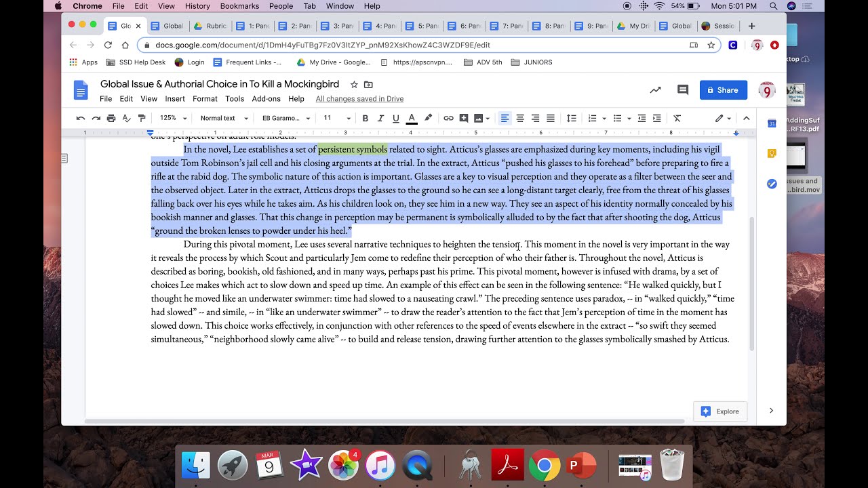Select the paint format roller icon
This screenshot has width=868, height=488.
click(142, 118)
